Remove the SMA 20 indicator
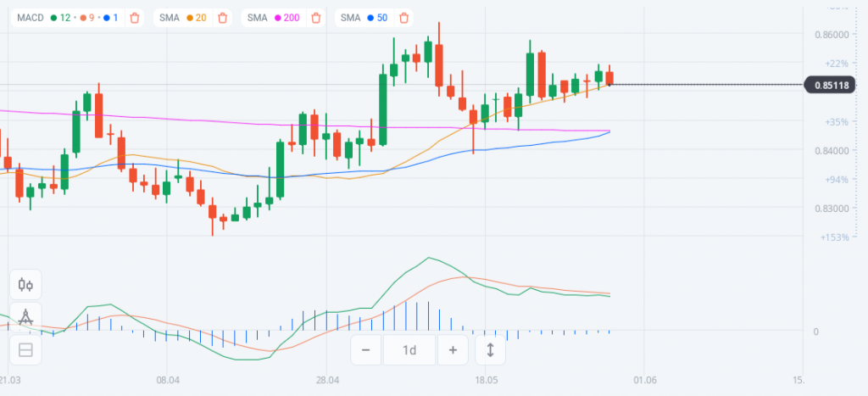 click(x=222, y=17)
